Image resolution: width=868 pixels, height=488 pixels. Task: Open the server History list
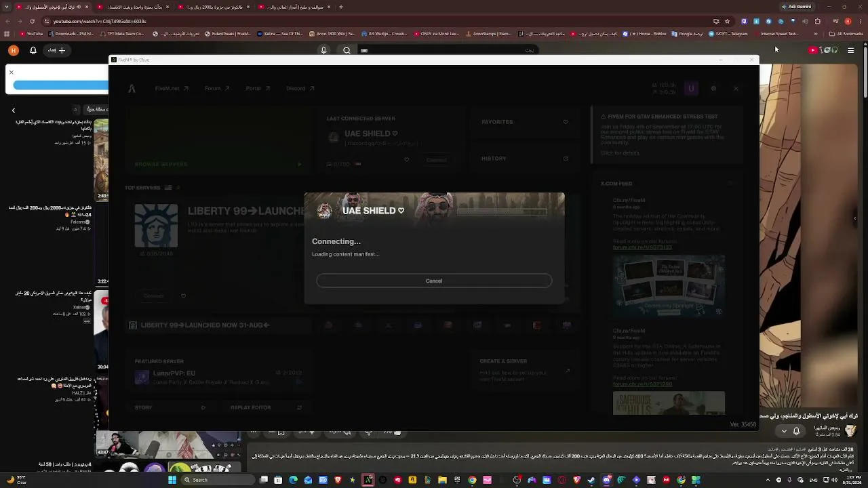(524, 159)
